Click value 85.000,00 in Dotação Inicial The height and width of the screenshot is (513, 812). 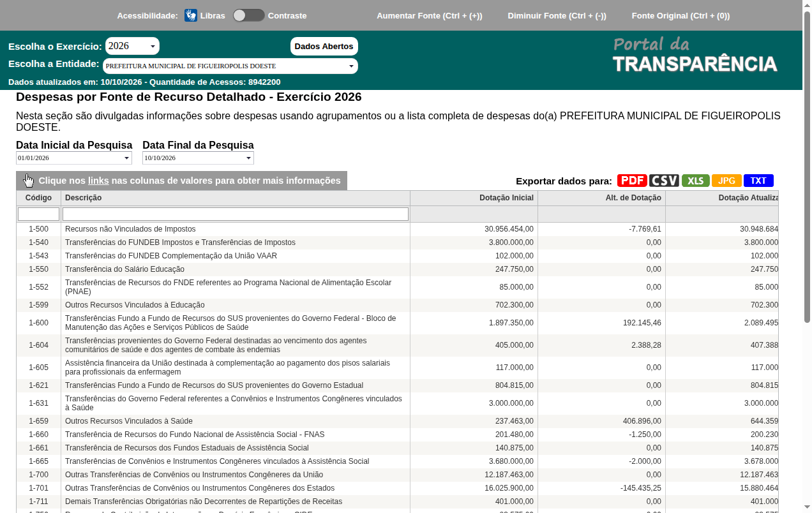[x=516, y=287]
